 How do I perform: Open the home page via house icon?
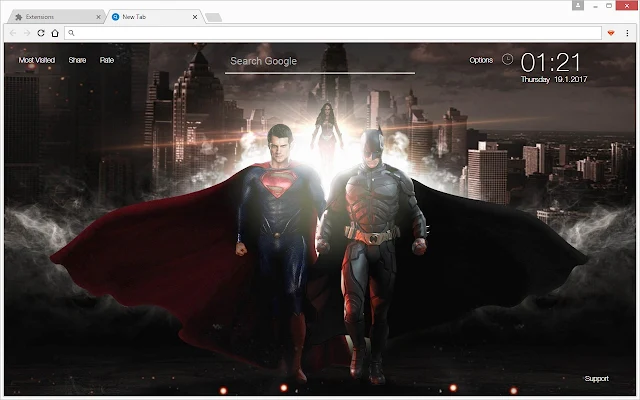(55, 33)
